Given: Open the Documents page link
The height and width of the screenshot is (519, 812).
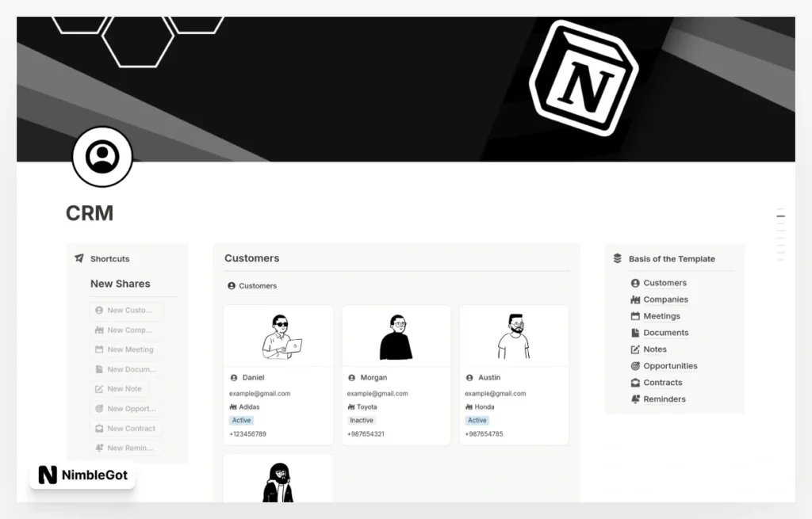Looking at the screenshot, I should coord(666,333).
